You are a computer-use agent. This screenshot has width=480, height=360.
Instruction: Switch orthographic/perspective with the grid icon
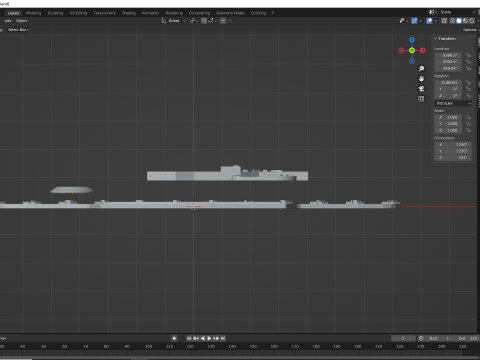[x=421, y=99]
